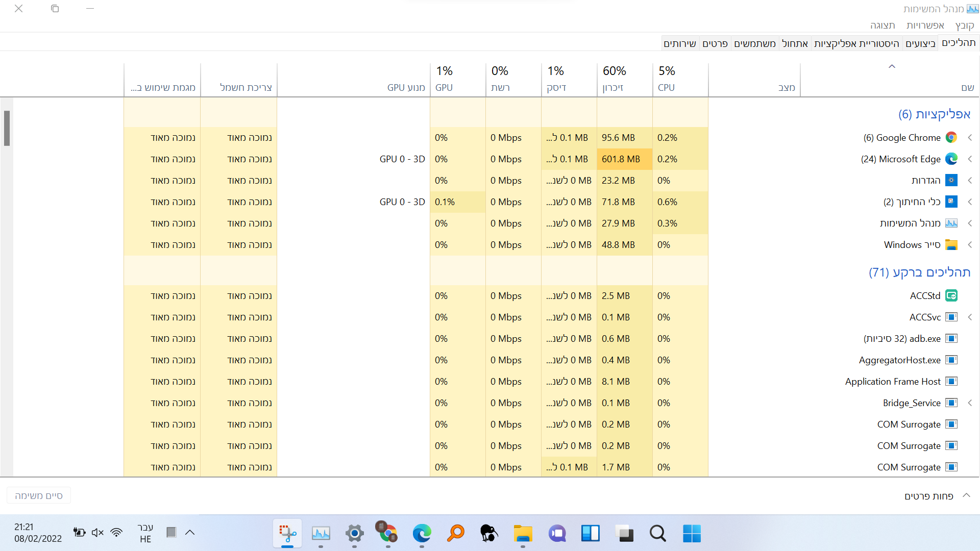Click the Application Frame Host icon
Screen dimensions: 980x551
(x=951, y=382)
